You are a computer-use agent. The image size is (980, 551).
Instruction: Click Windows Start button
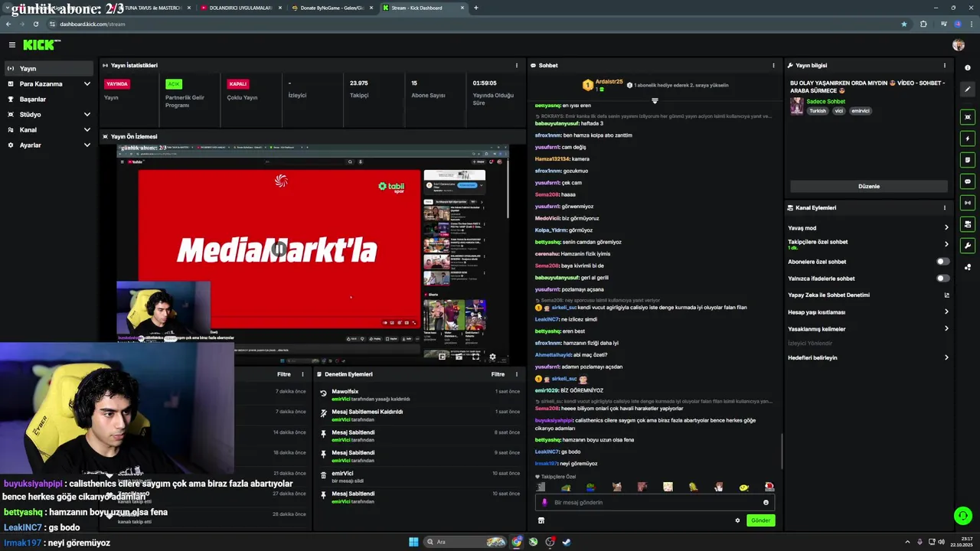pos(413,542)
